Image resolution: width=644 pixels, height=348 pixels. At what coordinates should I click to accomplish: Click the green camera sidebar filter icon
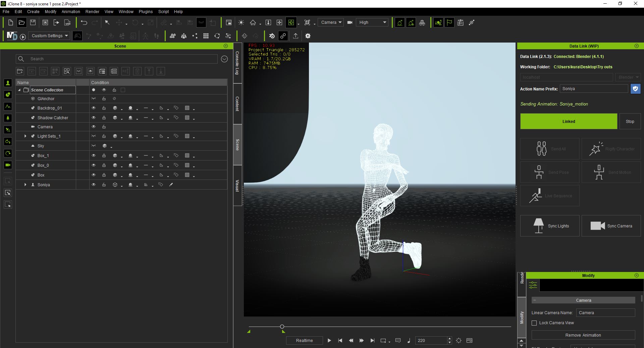[8, 165]
